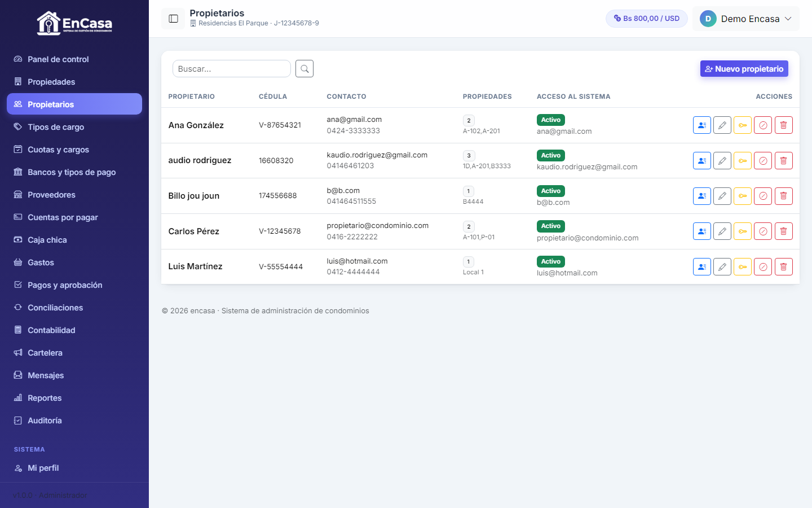Go to Caja chica
Screen dimensions: 812x508
pos(74,240)
